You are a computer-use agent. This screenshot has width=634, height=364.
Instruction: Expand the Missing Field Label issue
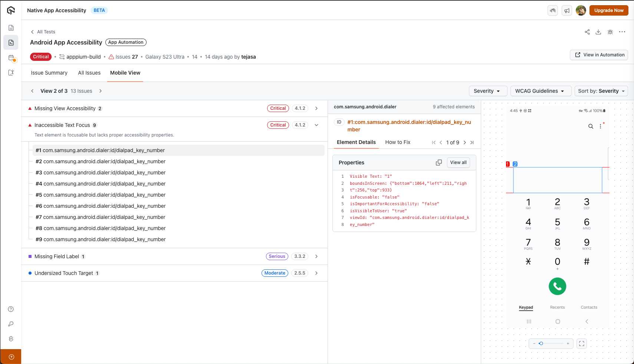tap(316, 256)
